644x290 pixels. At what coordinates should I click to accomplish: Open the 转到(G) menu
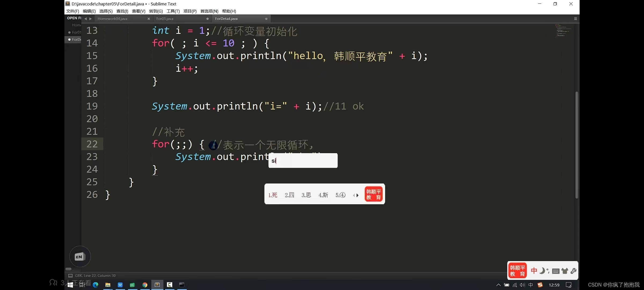point(156,11)
